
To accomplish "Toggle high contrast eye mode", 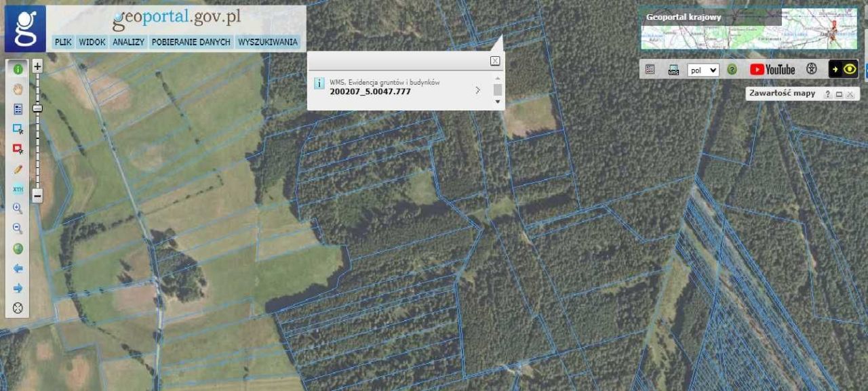I will pyautogui.click(x=844, y=69).
